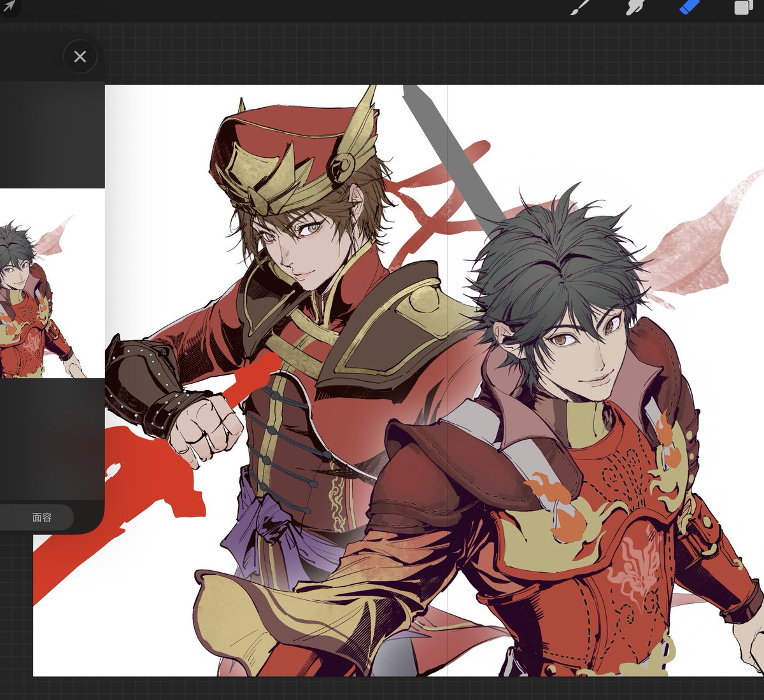This screenshot has height=700, width=764.
Task: Tap the selection arrow icon top-left
Action: coord(10,7)
